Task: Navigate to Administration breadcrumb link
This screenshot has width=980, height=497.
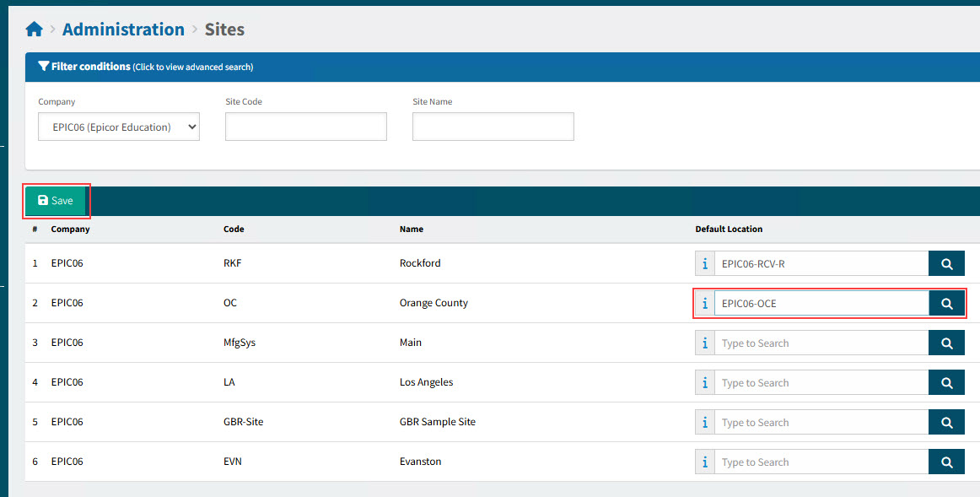Action: click(123, 30)
